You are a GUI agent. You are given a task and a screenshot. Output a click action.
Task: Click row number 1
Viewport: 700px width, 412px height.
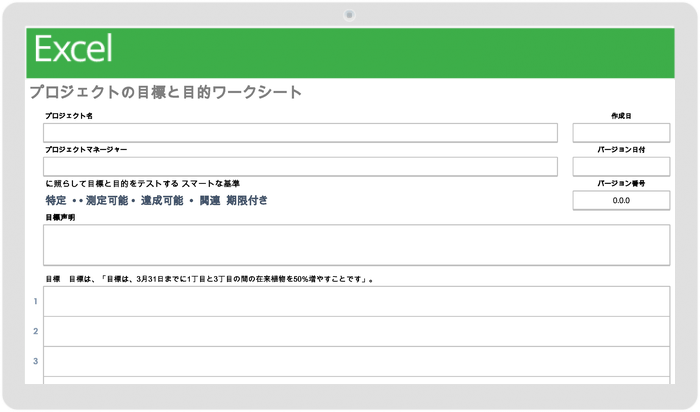35,301
